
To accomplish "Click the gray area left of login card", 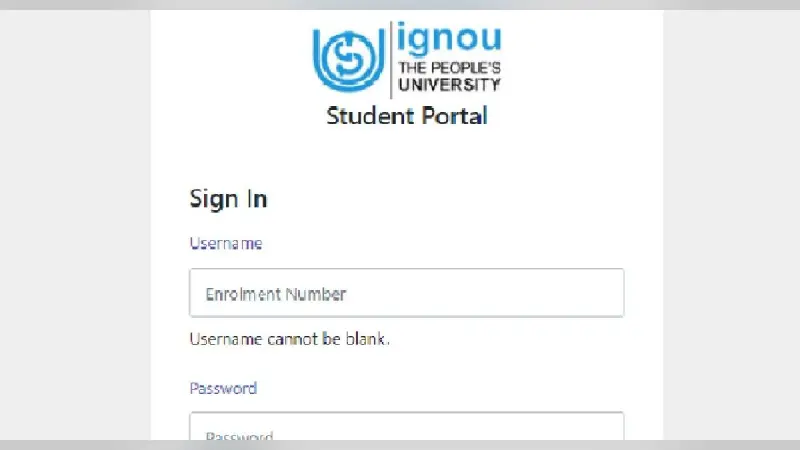I will click(75, 224).
